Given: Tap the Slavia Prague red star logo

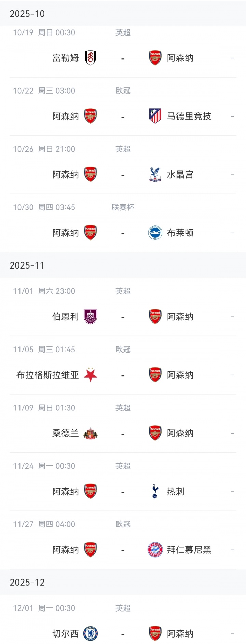Looking at the screenshot, I should pos(91,375).
